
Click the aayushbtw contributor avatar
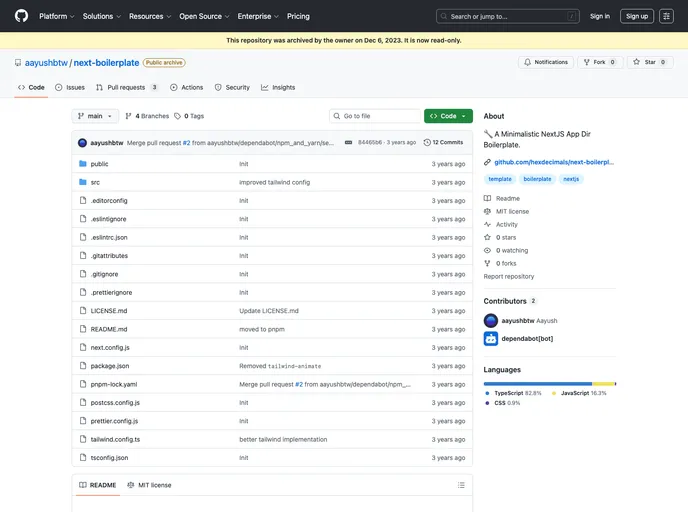(x=491, y=321)
